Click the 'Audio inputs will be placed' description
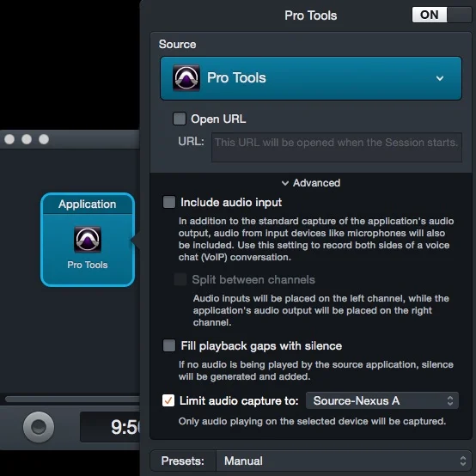This screenshot has height=476, width=476. tap(321, 310)
